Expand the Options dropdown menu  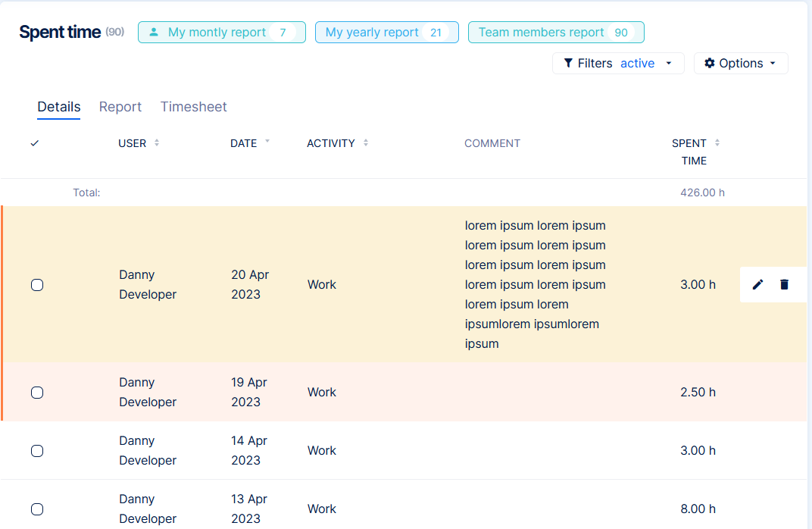[x=741, y=64]
